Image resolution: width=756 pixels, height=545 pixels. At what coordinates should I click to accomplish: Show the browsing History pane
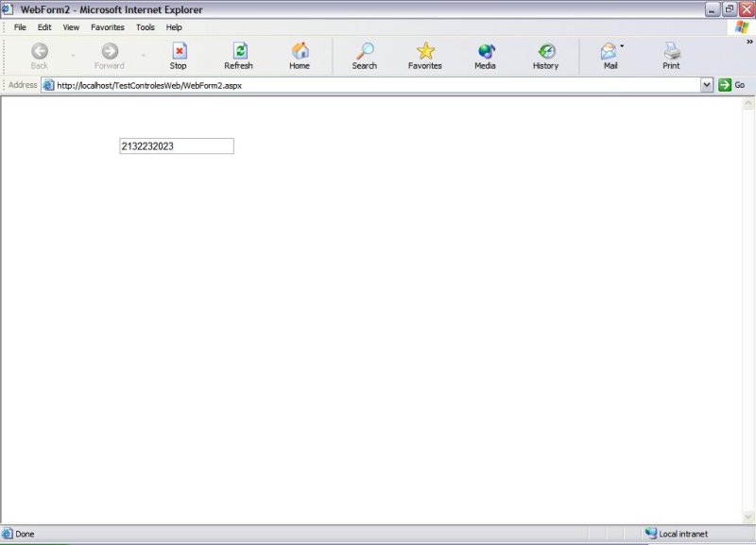pos(546,56)
